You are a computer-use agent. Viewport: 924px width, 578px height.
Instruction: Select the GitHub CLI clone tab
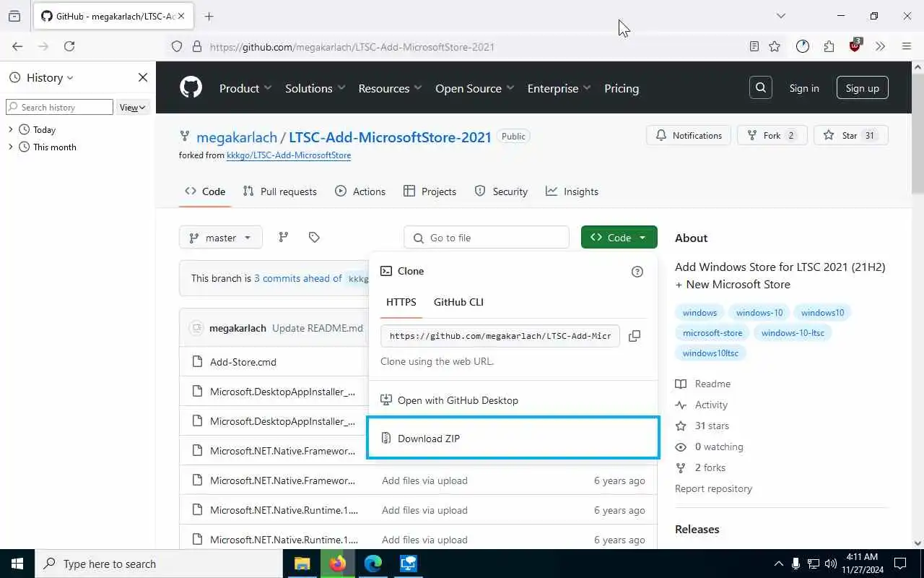point(458,302)
